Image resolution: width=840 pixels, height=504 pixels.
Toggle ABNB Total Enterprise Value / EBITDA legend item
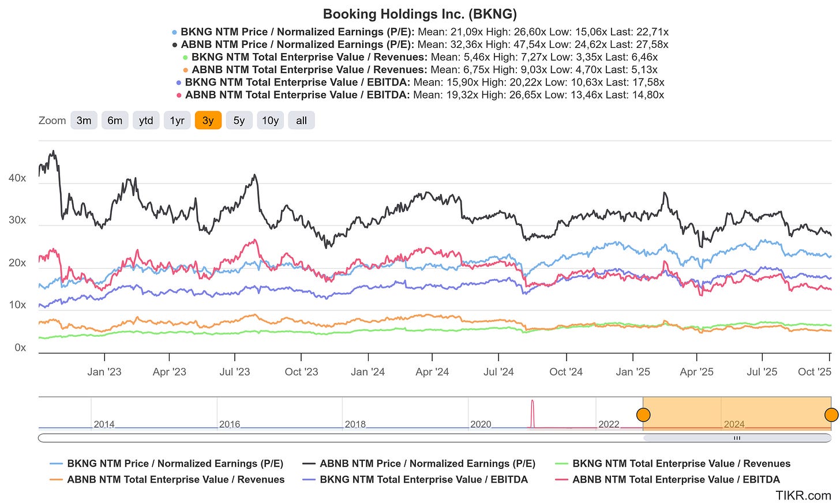(x=667, y=480)
